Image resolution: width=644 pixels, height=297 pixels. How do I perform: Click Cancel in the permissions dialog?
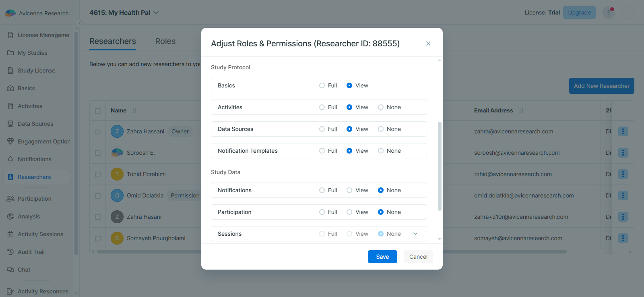[x=418, y=257]
